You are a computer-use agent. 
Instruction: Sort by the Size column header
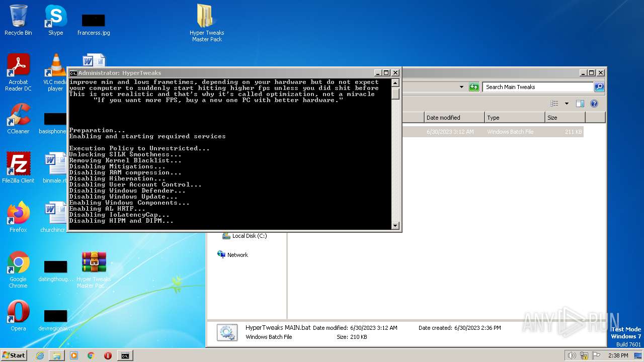coord(566,118)
